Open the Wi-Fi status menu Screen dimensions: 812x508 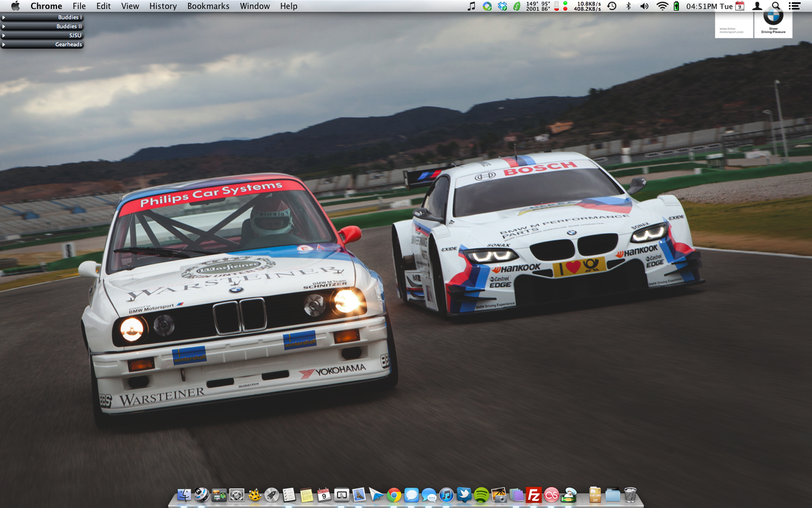click(663, 6)
